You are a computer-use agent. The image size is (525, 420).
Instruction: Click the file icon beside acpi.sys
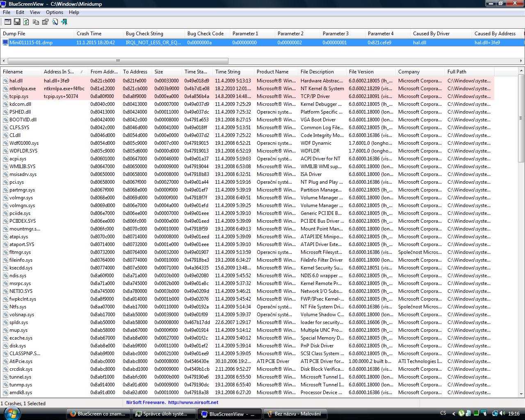[x=5, y=159]
